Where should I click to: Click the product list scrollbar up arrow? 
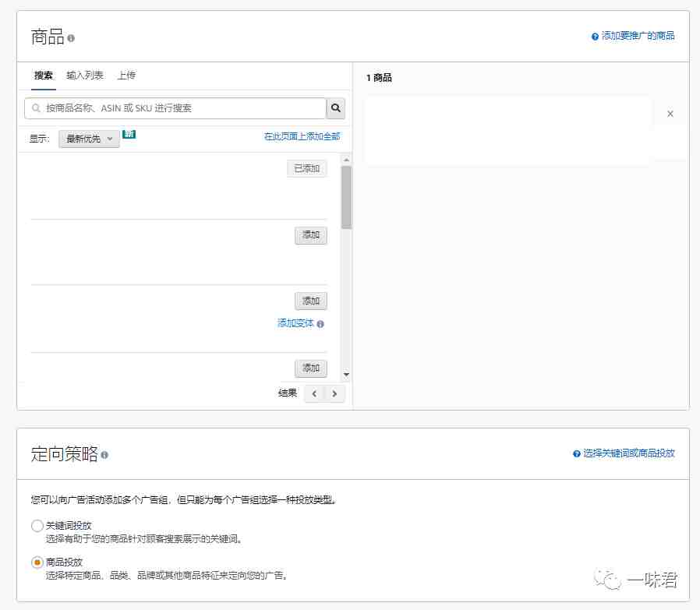tap(346, 160)
